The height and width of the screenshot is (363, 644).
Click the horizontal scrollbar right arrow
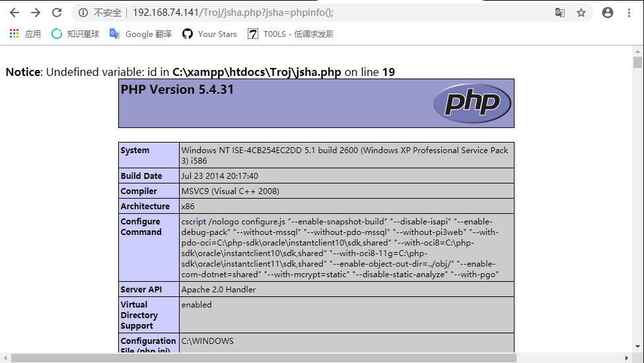pos(628,358)
